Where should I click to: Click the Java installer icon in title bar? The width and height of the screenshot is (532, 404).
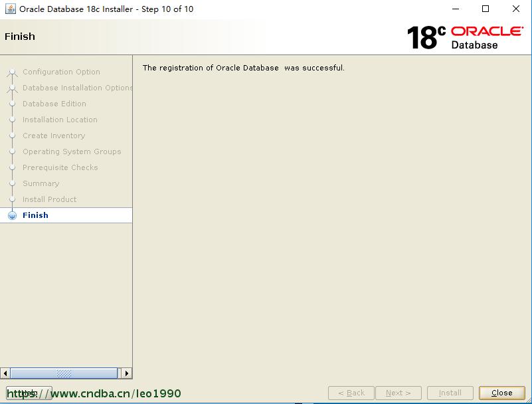point(10,9)
